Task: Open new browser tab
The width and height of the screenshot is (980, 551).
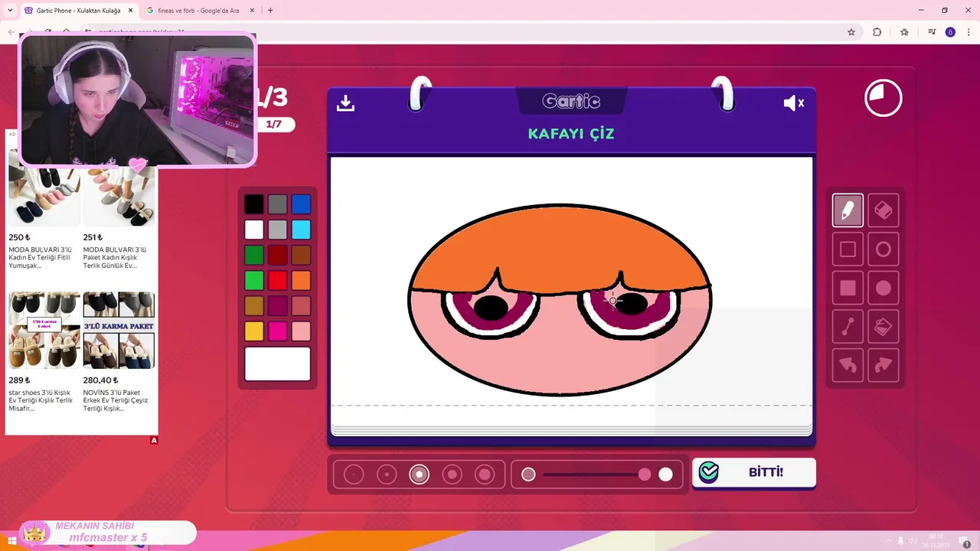Action: (270, 11)
